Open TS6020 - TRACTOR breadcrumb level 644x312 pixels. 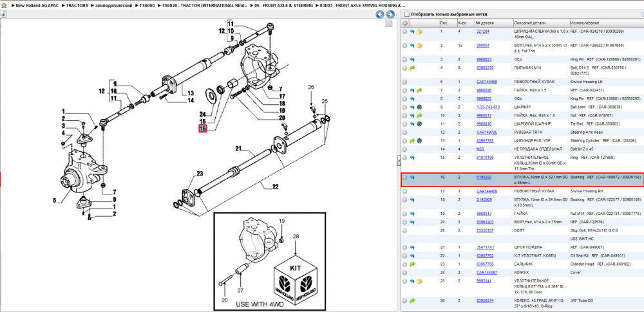205,6
